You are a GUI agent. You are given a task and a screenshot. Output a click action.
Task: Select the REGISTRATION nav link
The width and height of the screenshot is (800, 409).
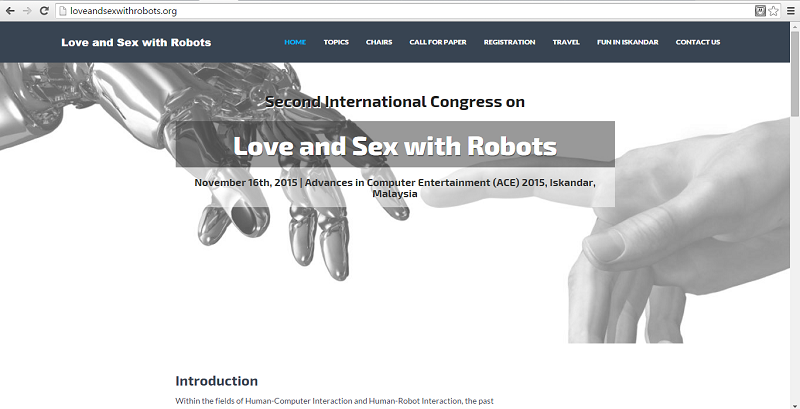point(510,42)
